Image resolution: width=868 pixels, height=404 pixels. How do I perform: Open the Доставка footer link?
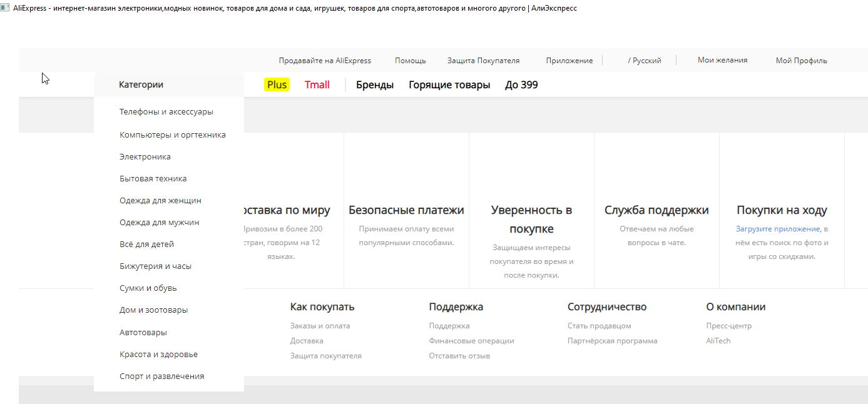tap(307, 341)
